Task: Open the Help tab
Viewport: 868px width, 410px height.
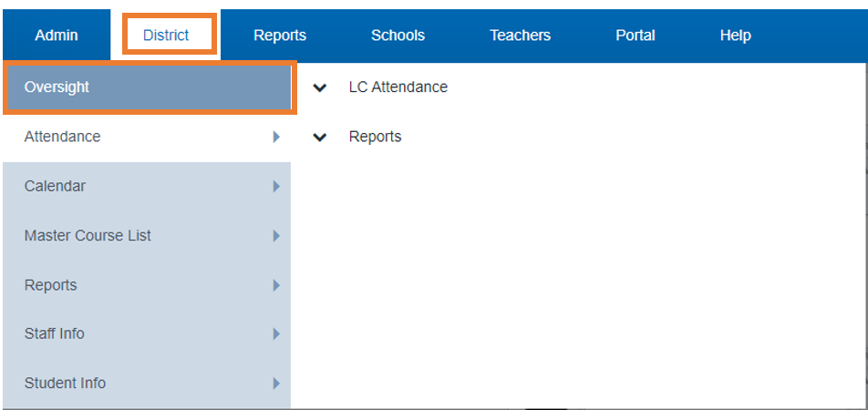Action: 735,36
